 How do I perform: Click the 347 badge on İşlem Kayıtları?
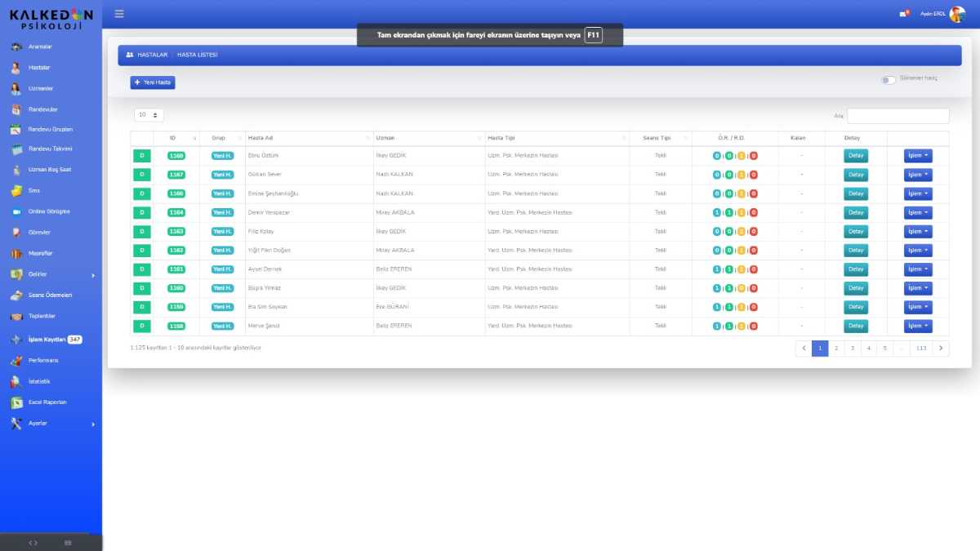74,339
